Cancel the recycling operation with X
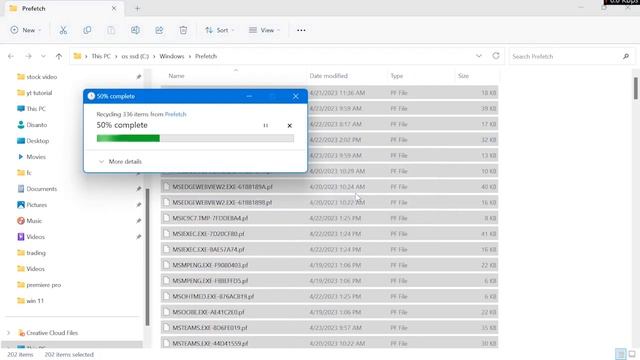640x360 pixels. pyautogui.click(x=289, y=126)
